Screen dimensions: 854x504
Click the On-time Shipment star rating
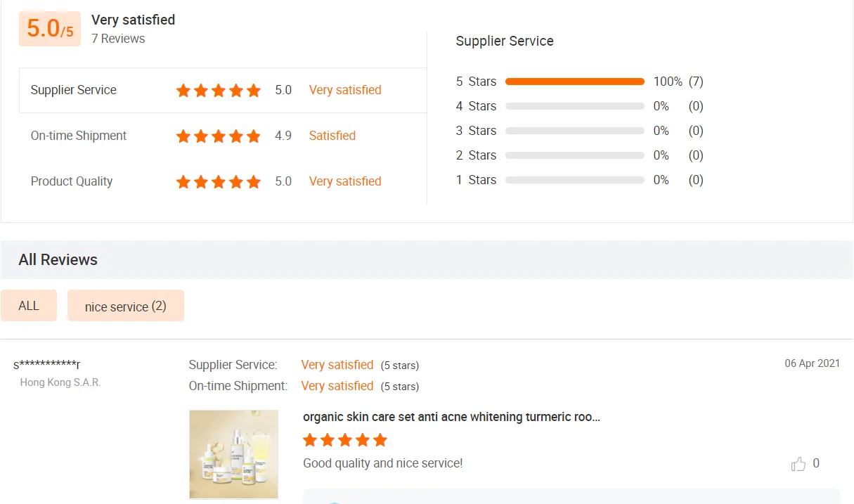coord(218,136)
